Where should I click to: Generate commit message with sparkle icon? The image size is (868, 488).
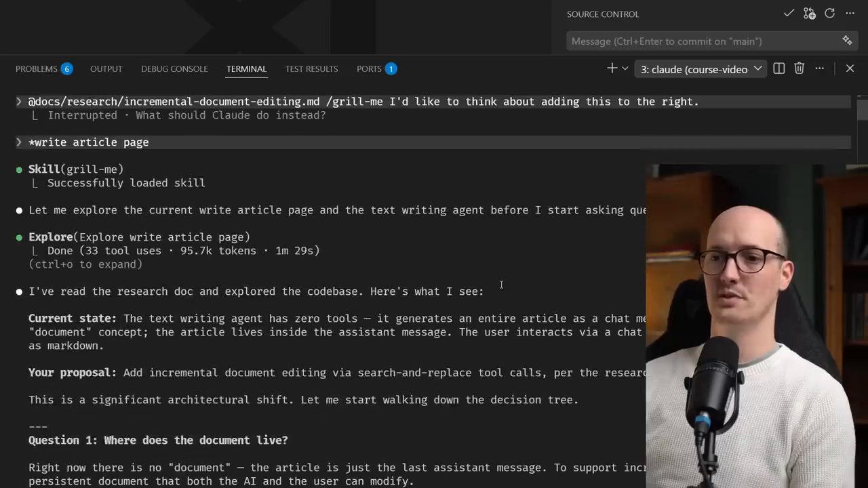click(847, 41)
